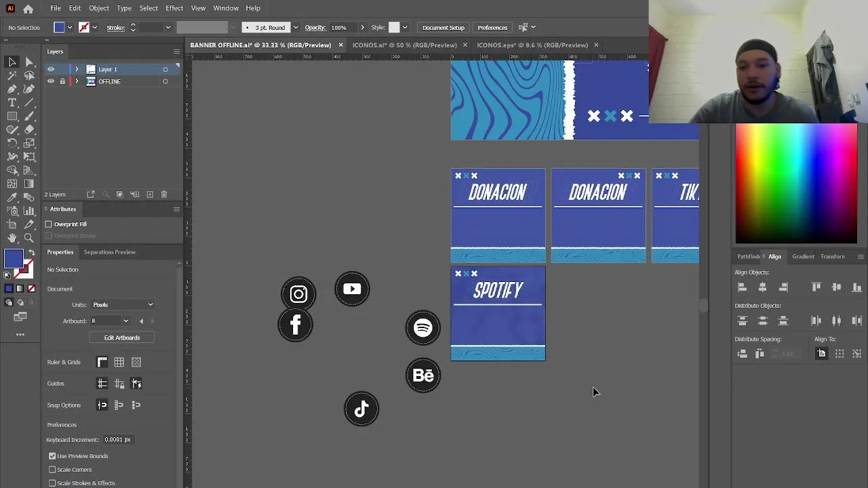Click Preferences button in control bar
The image size is (868, 488).
pos(492,28)
